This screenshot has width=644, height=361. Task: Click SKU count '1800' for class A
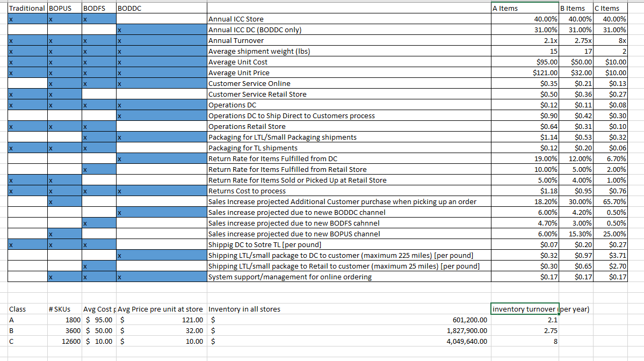[x=65, y=320]
